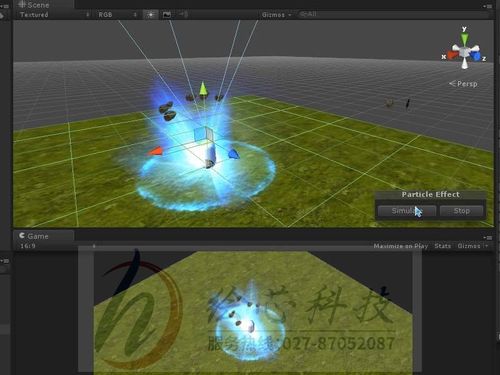Viewport: 500px width, 375px height.
Task: Open the Scene view Gizmos dropdown
Action: point(277,15)
